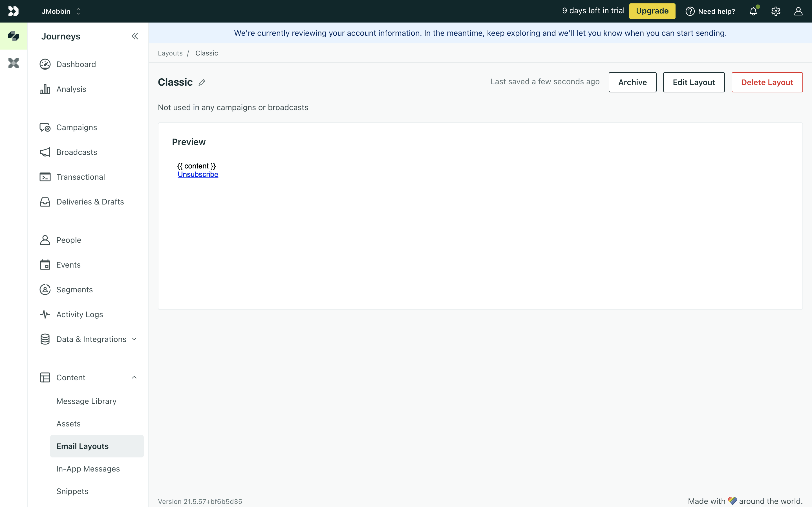Click the Journeys product icon in left rail
The image size is (812, 507).
pos(14,36)
